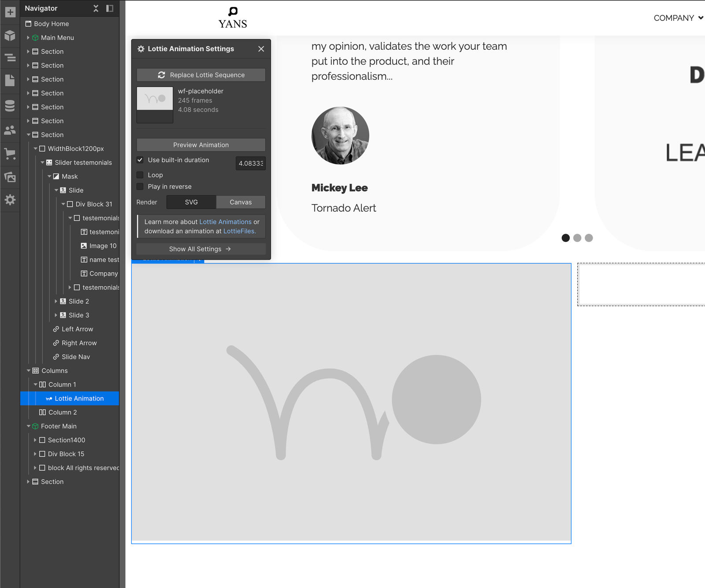The height and width of the screenshot is (588, 705).
Task: Open the Pages panel
Action: pos(10,81)
